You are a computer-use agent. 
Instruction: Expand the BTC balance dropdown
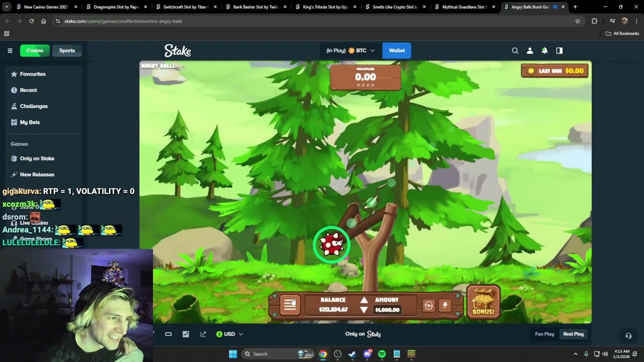[350, 50]
